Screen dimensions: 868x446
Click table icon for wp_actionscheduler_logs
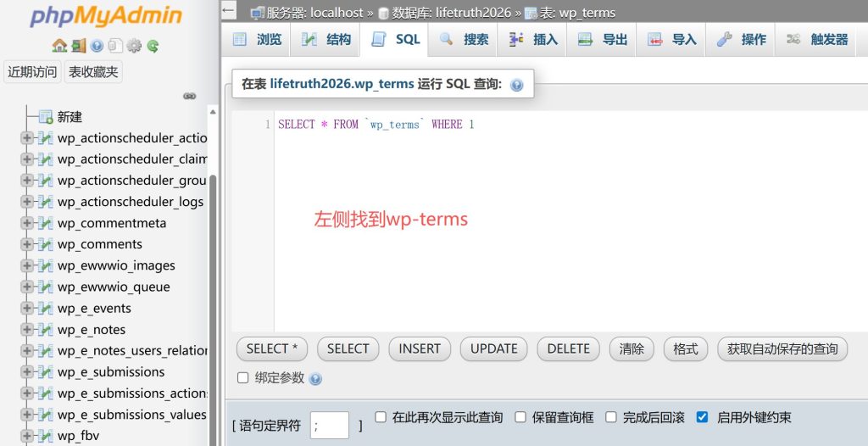(46, 202)
